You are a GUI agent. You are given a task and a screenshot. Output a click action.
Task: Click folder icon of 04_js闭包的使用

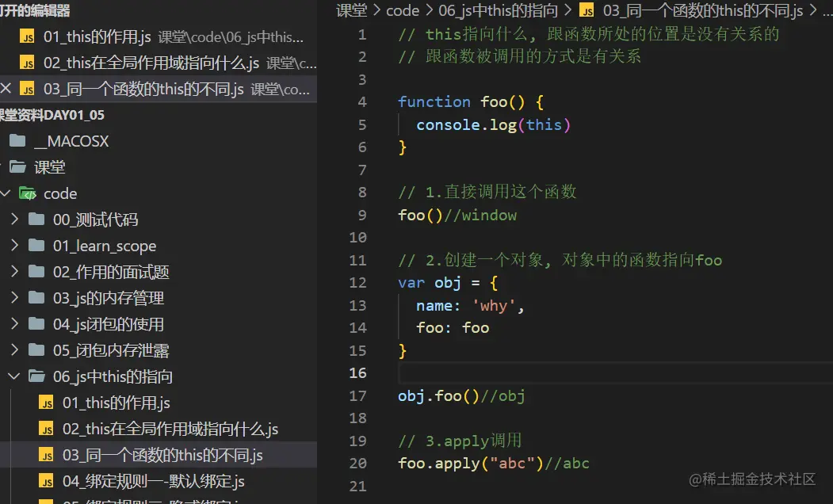tap(36, 324)
